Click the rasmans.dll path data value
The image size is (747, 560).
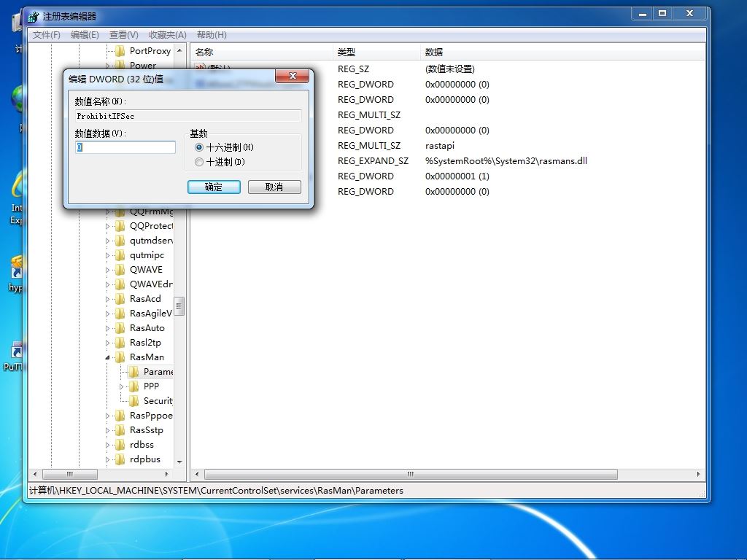506,161
